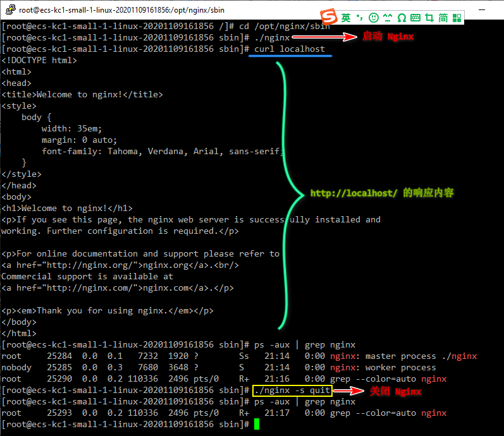The width and height of the screenshot is (504, 436).
Task: Click the nginx.com href line
Action: (118, 288)
